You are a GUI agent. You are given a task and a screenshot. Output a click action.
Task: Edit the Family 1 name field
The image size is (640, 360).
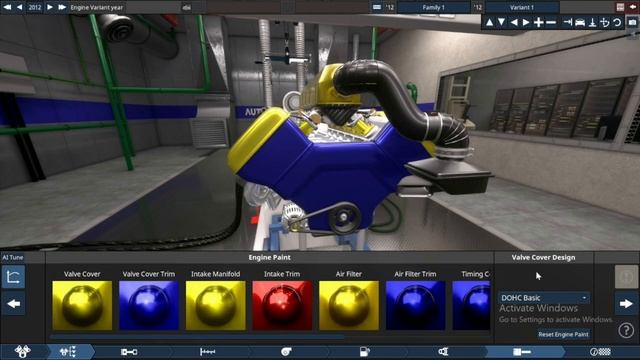point(433,7)
